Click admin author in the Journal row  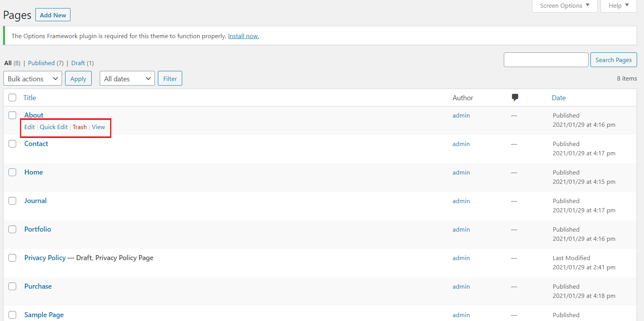(x=461, y=201)
